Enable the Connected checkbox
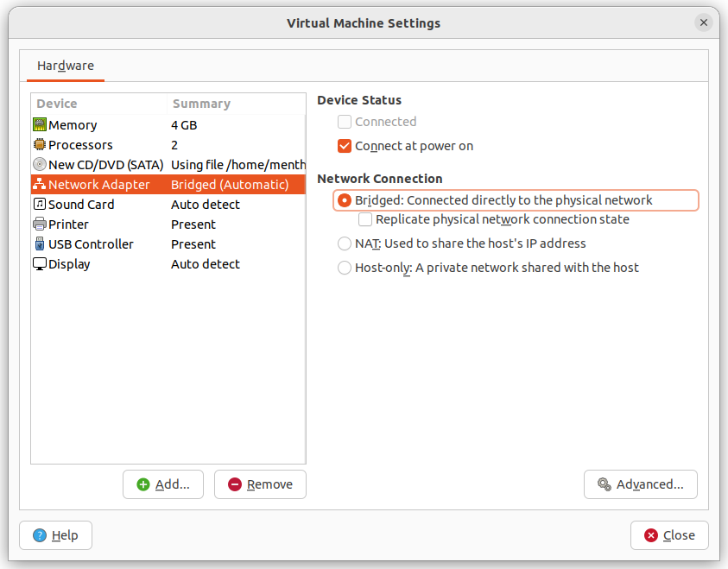Viewport: 728px width, 569px height. click(x=343, y=122)
